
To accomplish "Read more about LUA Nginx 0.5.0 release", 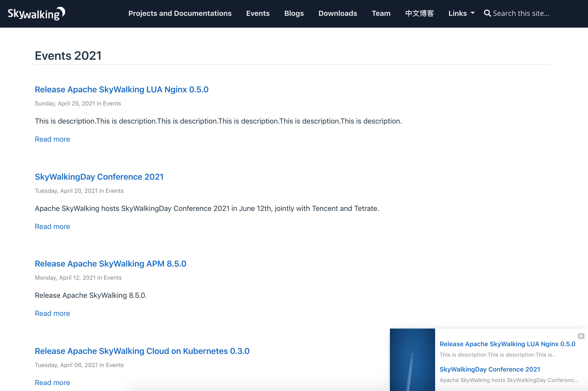I will coord(52,139).
